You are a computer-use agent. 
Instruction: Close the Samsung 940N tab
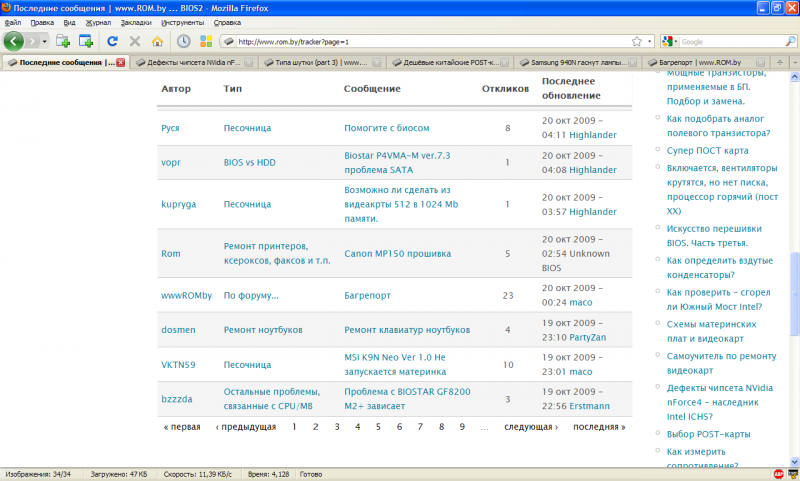point(632,62)
